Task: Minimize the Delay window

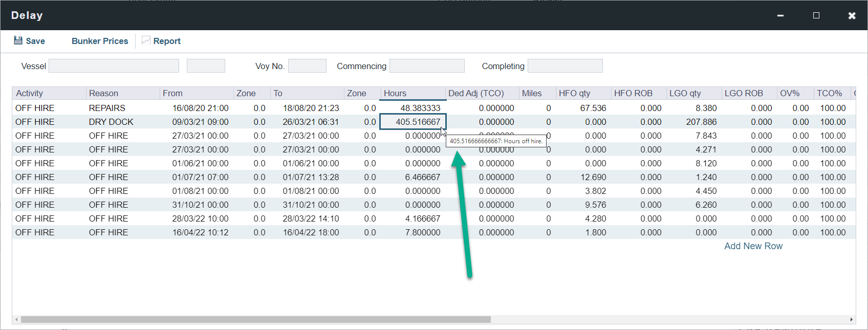Action: [x=780, y=15]
